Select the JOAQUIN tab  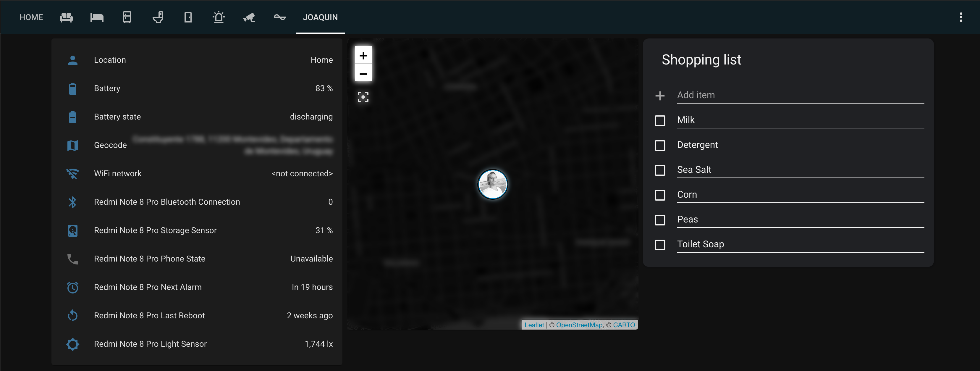(320, 17)
